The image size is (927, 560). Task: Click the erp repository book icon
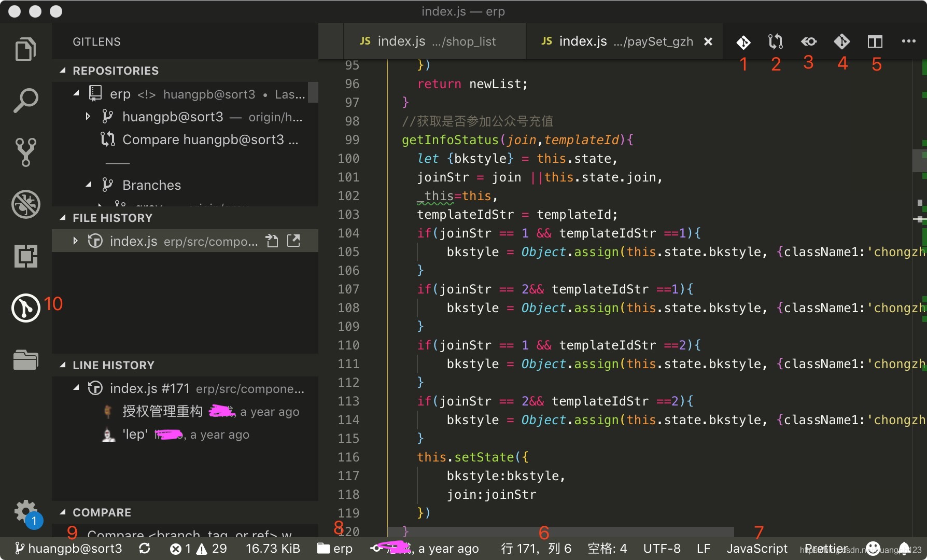point(95,93)
